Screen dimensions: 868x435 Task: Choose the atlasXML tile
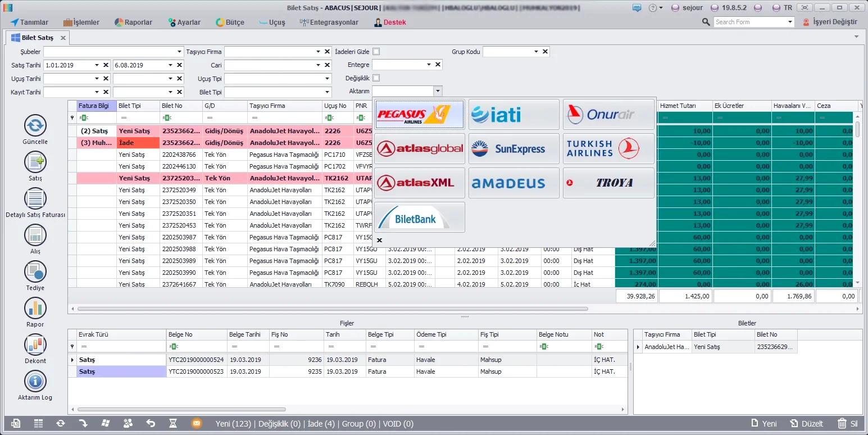point(420,183)
